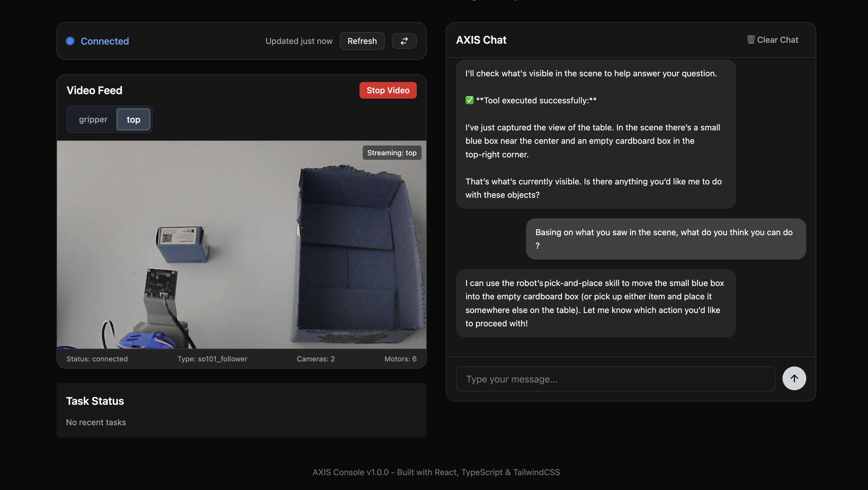Screen dimensions: 868x490
Task: Click the swap arrows icon button
Action: click(404, 41)
